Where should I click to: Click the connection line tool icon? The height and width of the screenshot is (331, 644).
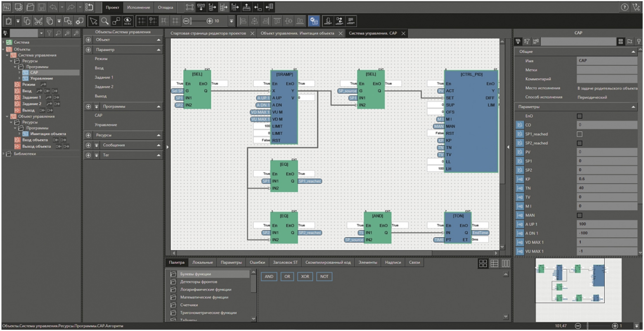point(116,21)
